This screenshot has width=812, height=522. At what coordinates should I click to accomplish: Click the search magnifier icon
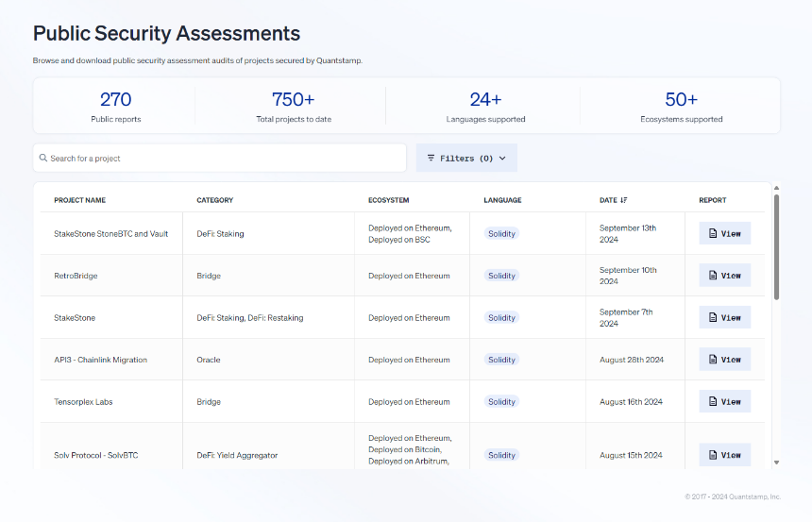click(43, 158)
